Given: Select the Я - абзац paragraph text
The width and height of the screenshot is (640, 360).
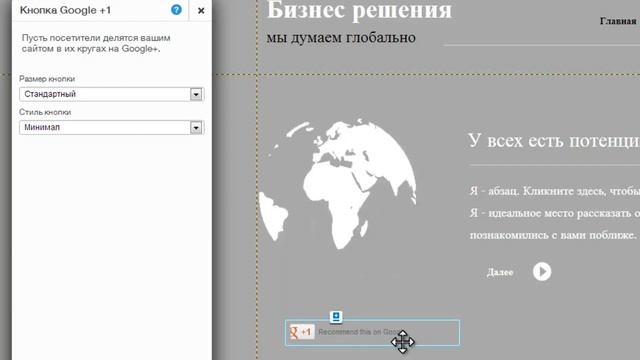Looking at the screenshot, I should pos(555,213).
